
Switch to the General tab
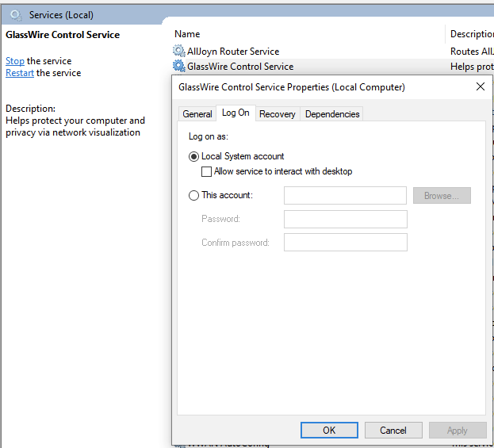pyautogui.click(x=197, y=114)
